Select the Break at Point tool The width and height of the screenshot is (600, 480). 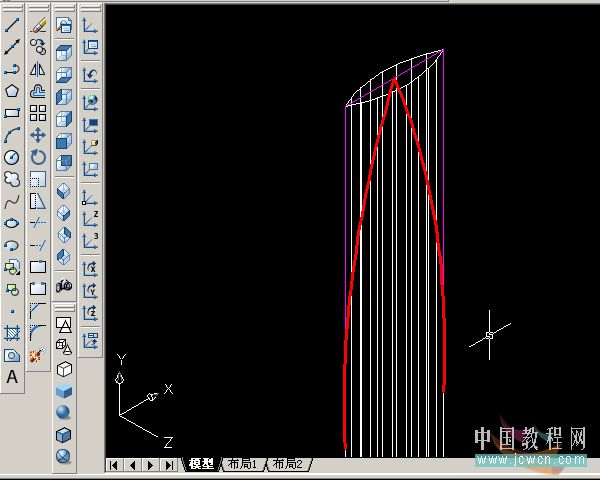tap(38, 266)
